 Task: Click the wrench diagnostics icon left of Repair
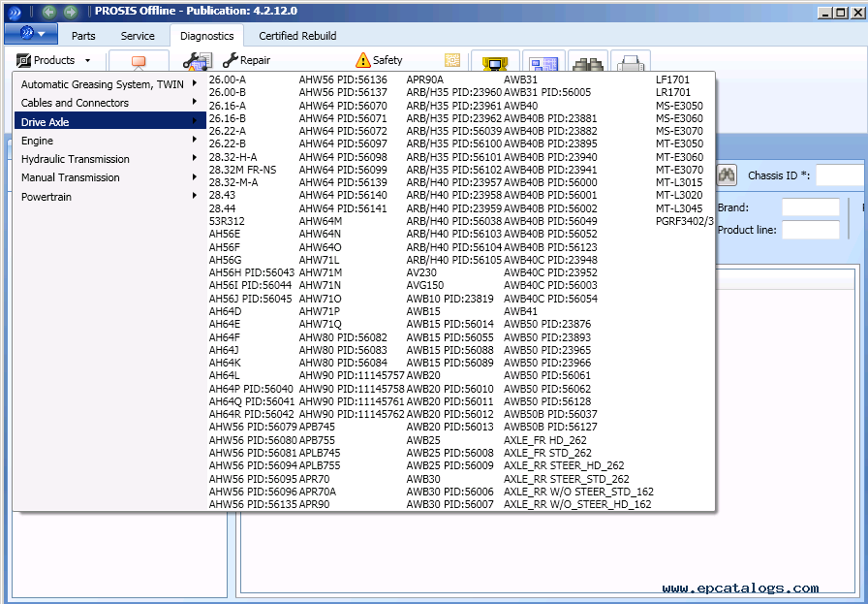[x=197, y=61]
